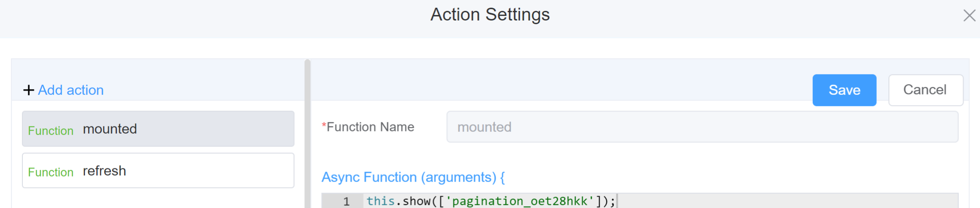The image size is (980, 208).
Task: Close the Action Settings dialog
Action: pos(969,16)
